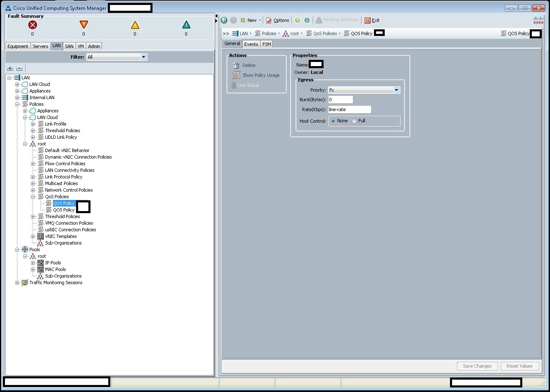The width and height of the screenshot is (550, 392).
Task: Open the FSM tab
Action: [x=267, y=44]
